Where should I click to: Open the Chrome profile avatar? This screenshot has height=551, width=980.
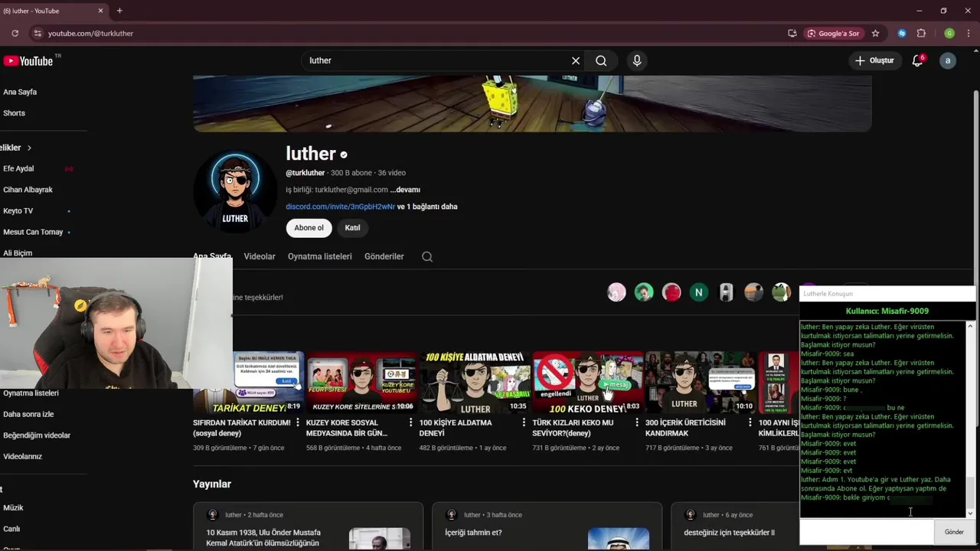[949, 34]
